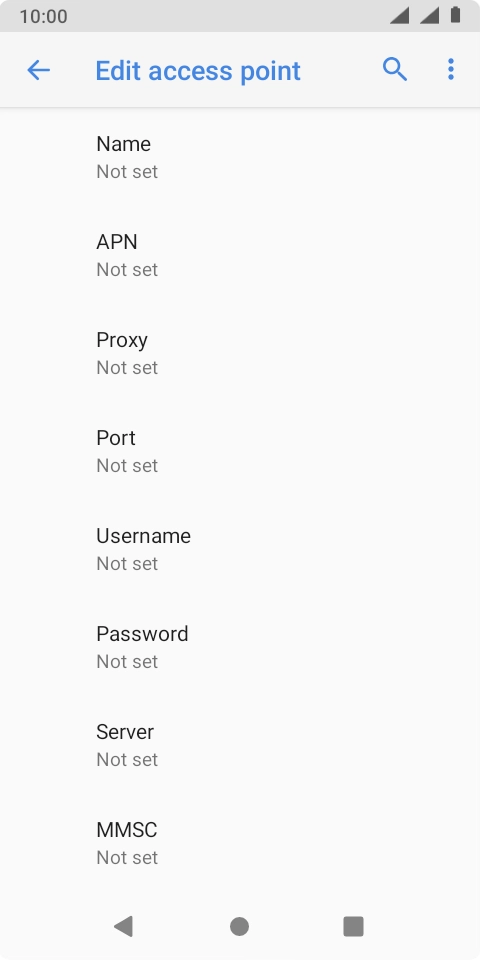Open the Port setting
The width and height of the screenshot is (480, 960).
pos(240,451)
